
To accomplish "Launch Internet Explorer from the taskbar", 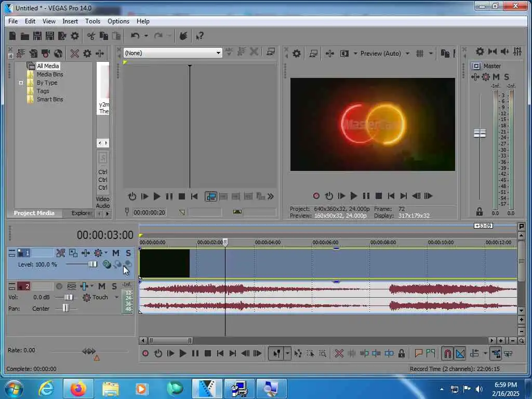I will coord(46,389).
